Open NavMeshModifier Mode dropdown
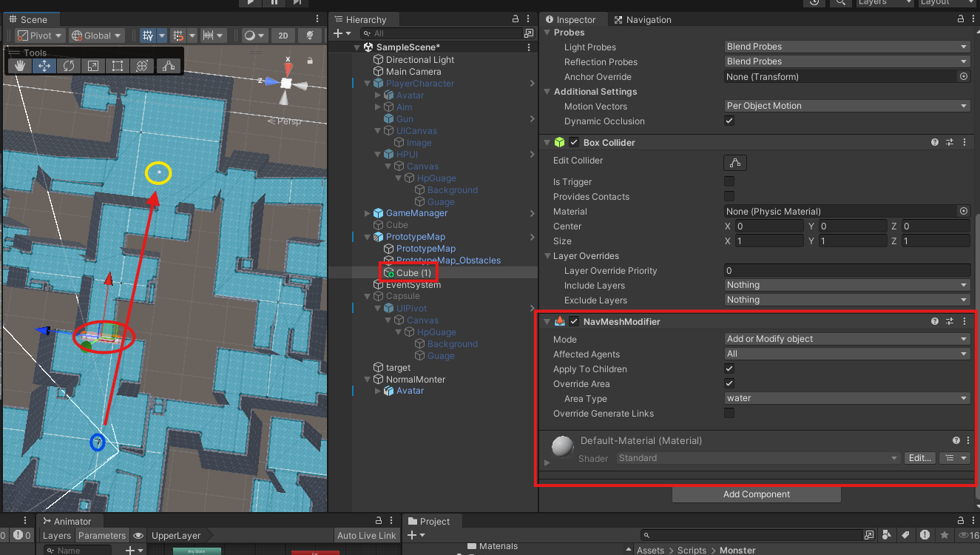Viewport: 980px width, 555px height. click(848, 339)
